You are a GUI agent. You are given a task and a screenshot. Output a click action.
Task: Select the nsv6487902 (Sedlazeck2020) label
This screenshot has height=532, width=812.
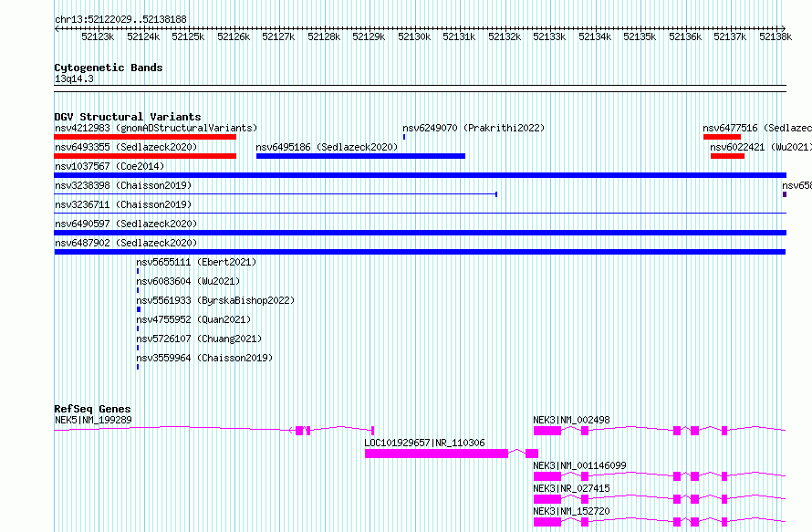[126, 243]
